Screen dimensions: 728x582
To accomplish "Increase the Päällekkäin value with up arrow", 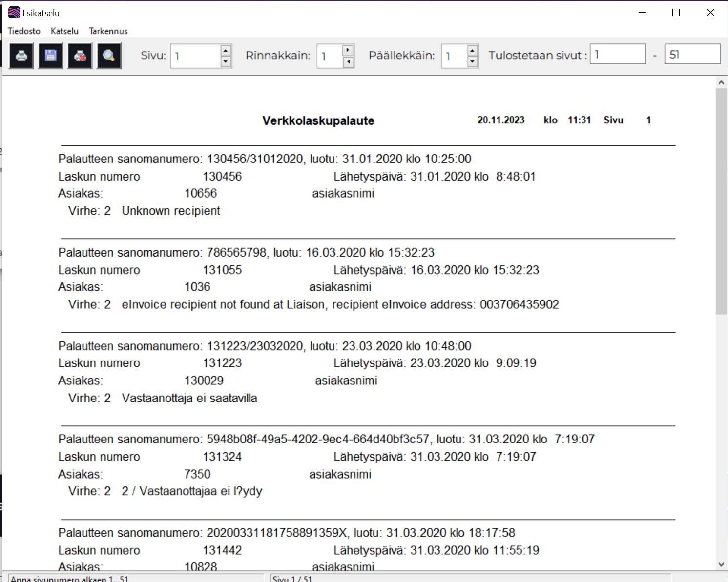I will point(472,51).
